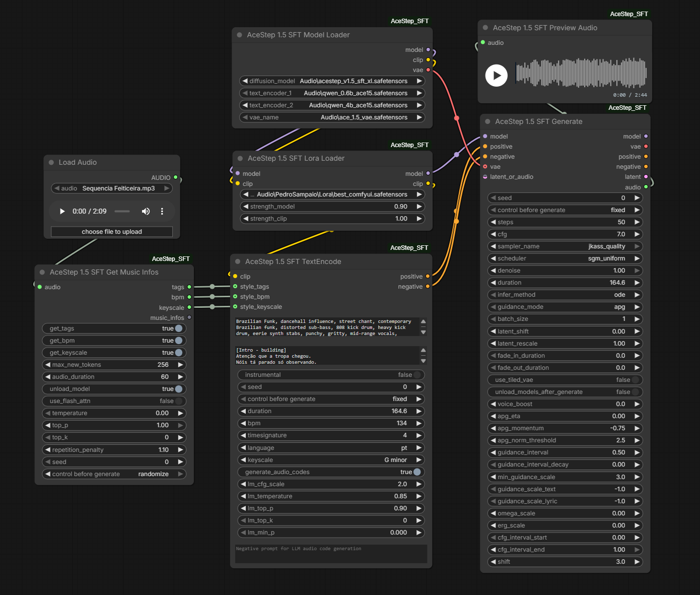
Task: Play the Load Audio clip Sequencia Feiticeira
Action: [x=62, y=211]
